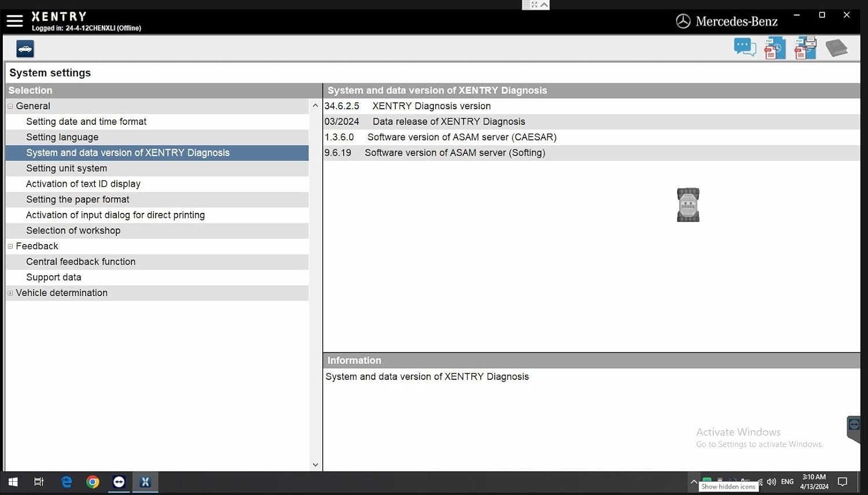Open the messages/chat function
Screen dimensions: 868x495
(745, 47)
